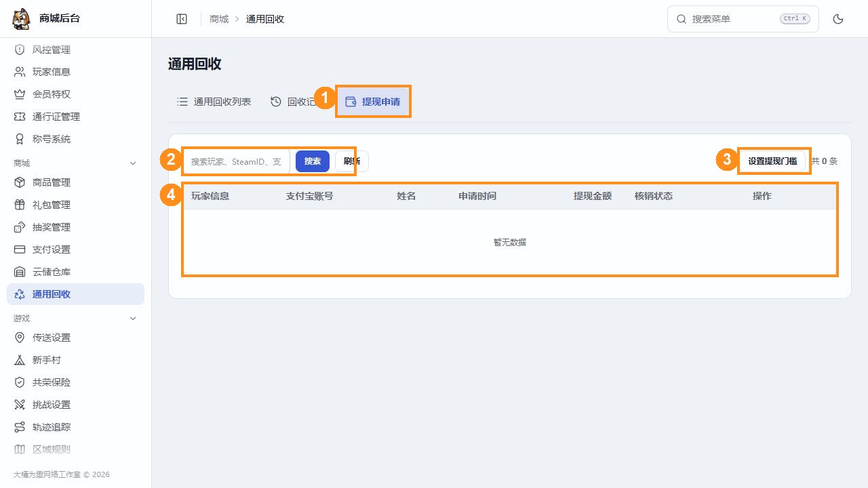The image size is (868, 488).
Task: Select the crown icon for 会员特权
Action: pos(20,94)
